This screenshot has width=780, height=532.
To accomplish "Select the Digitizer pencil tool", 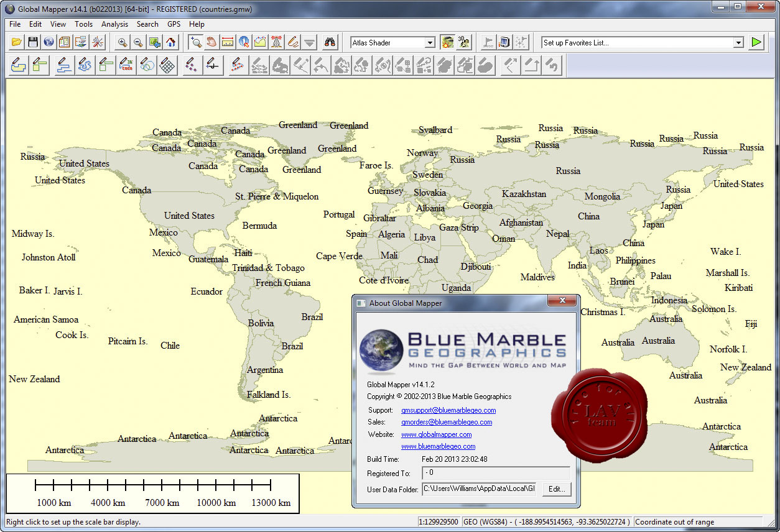I will (292, 42).
